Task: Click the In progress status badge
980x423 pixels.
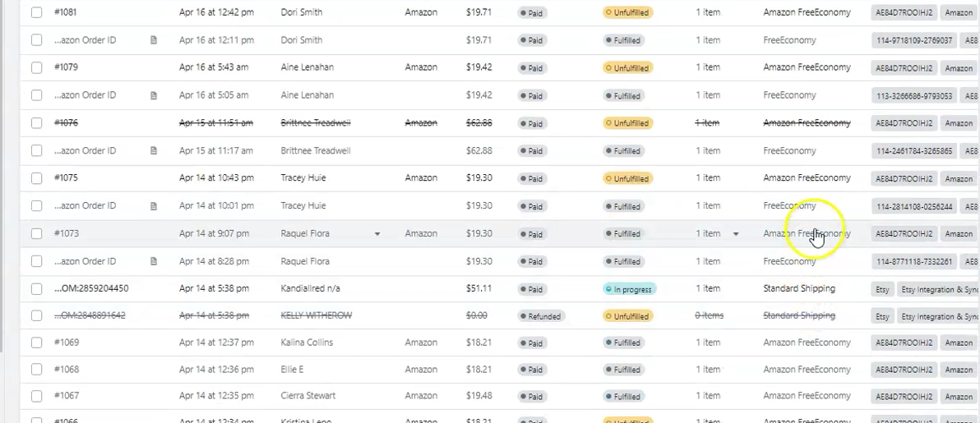Action: pyautogui.click(x=630, y=289)
